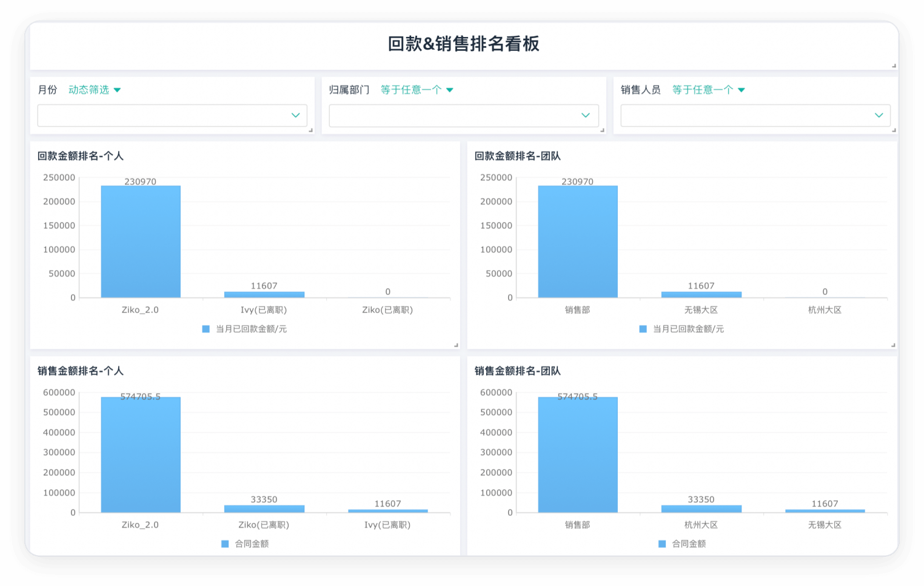The image size is (924, 586).
Task: Open the 归属部门 等于任意一个 condition menu
Action: point(417,89)
